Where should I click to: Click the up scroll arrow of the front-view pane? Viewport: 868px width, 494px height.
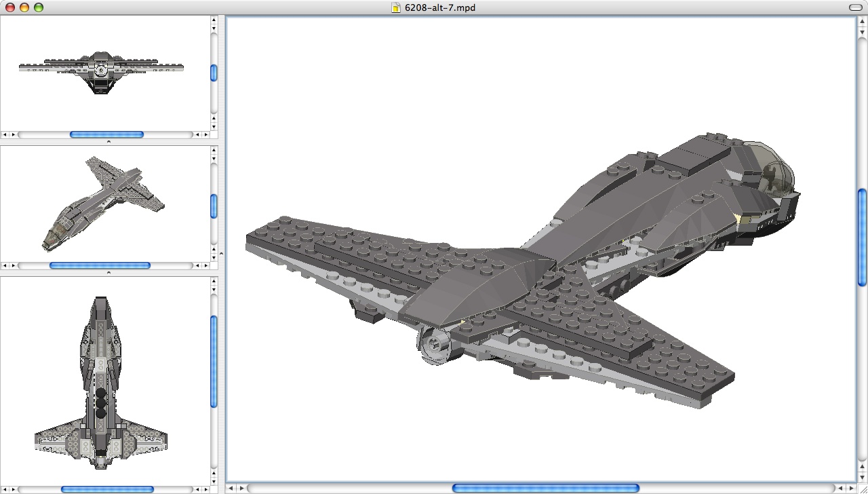click(x=214, y=21)
